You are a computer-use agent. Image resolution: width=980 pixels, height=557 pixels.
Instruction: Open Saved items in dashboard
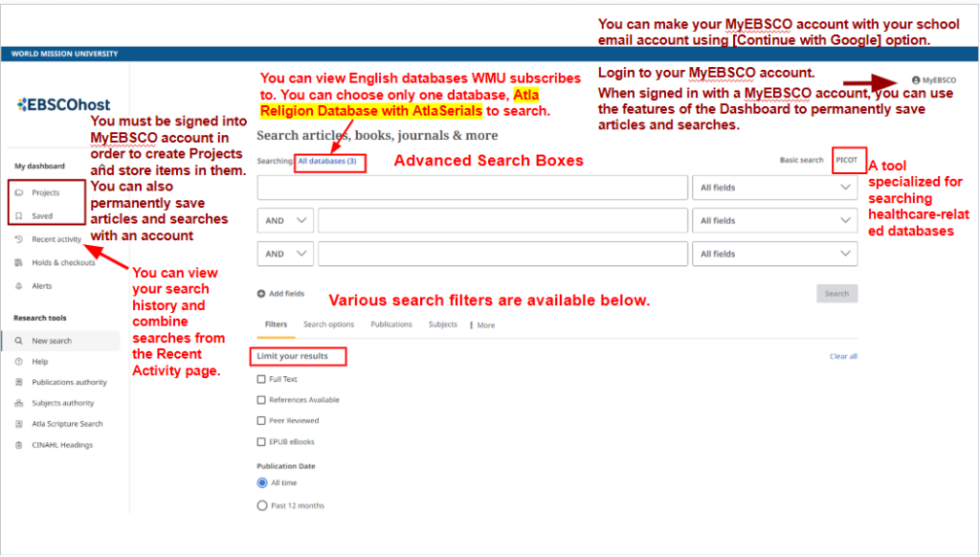(x=42, y=215)
